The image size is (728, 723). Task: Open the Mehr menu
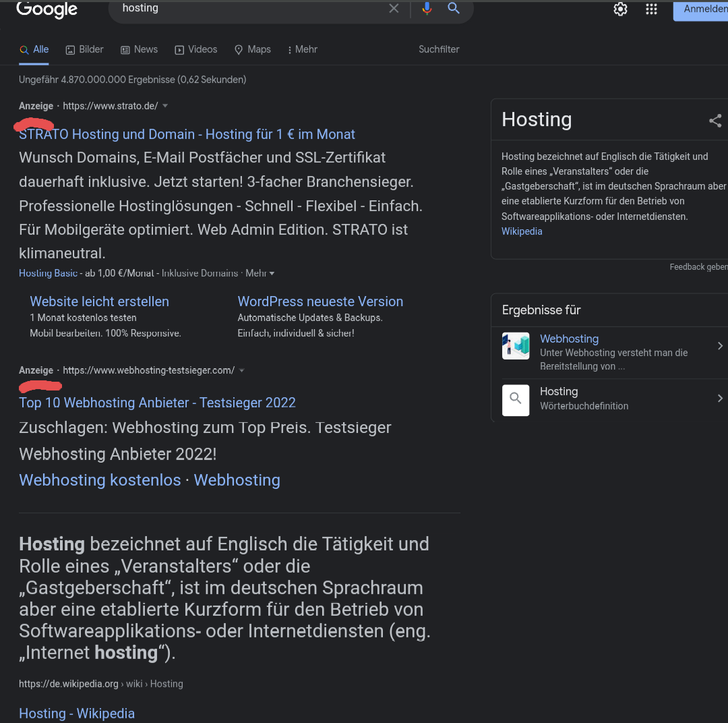303,49
